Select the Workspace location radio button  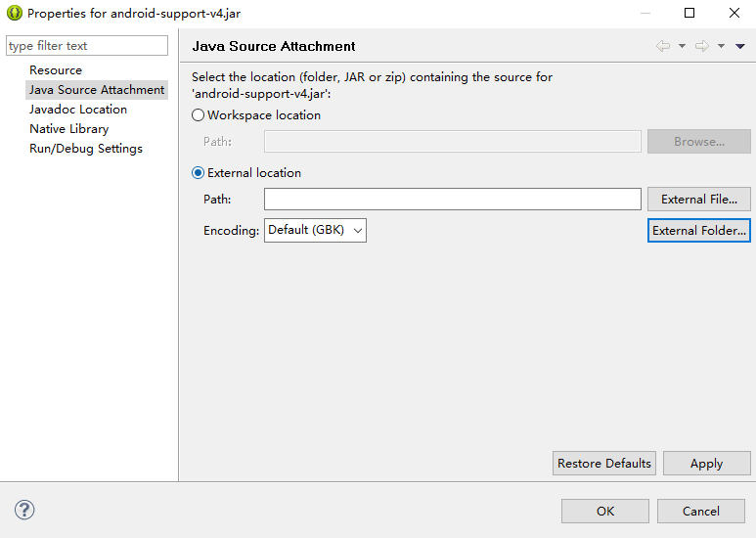pos(199,115)
